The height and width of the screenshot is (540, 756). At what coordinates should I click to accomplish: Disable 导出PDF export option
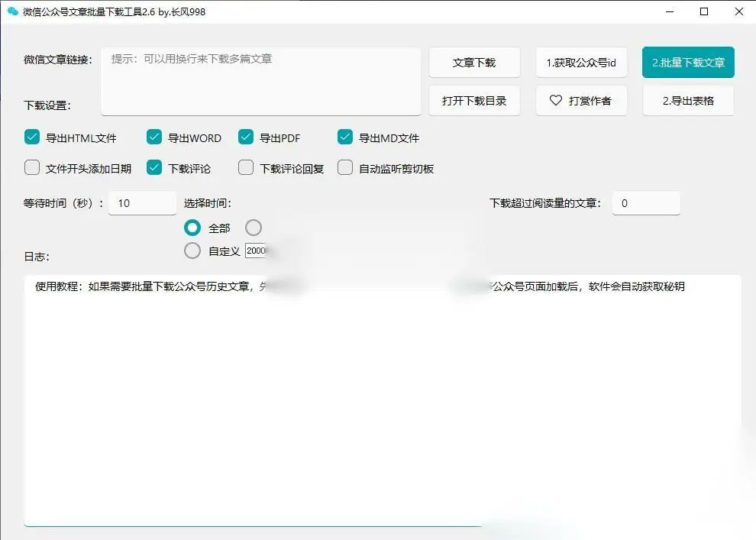(x=246, y=137)
